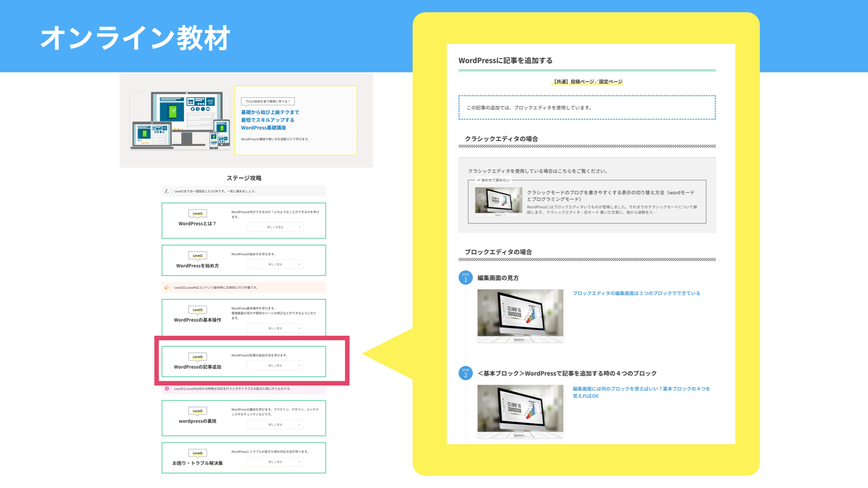Click the クラシックエディタの場合 section heading

[501, 139]
